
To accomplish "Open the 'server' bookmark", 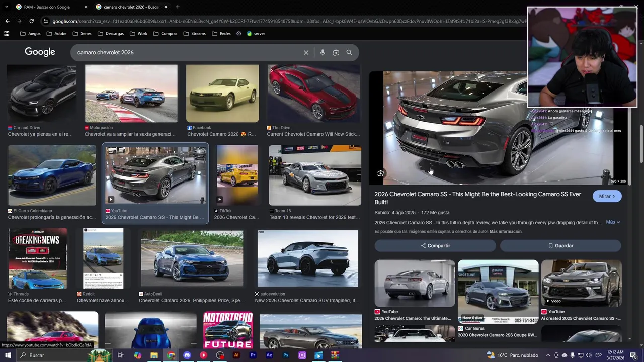I will 256,34.
